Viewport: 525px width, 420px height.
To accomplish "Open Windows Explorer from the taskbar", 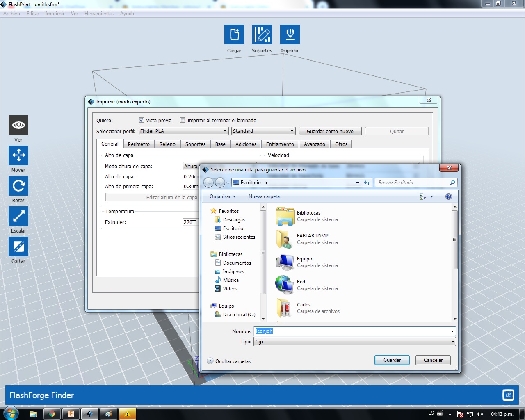I will click(x=33, y=414).
